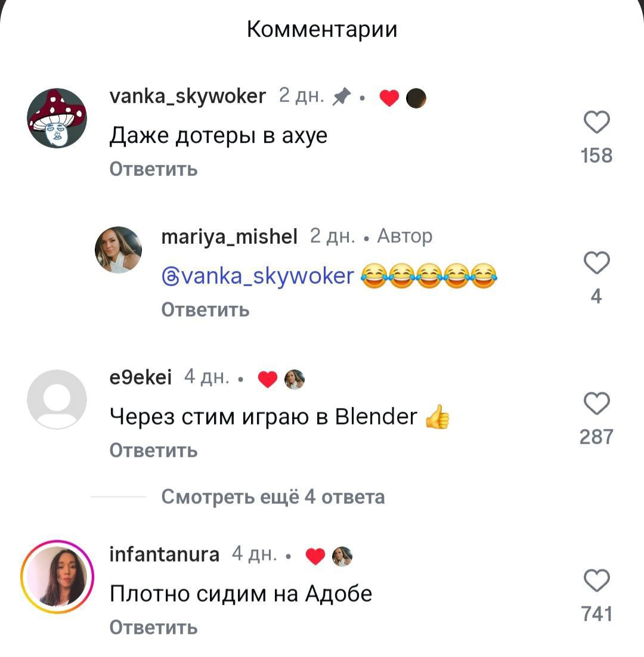Click dark circle avatar beside vanka_skywoker's heart
Image resolution: width=644 pixels, height=657 pixels.
click(416, 98)
